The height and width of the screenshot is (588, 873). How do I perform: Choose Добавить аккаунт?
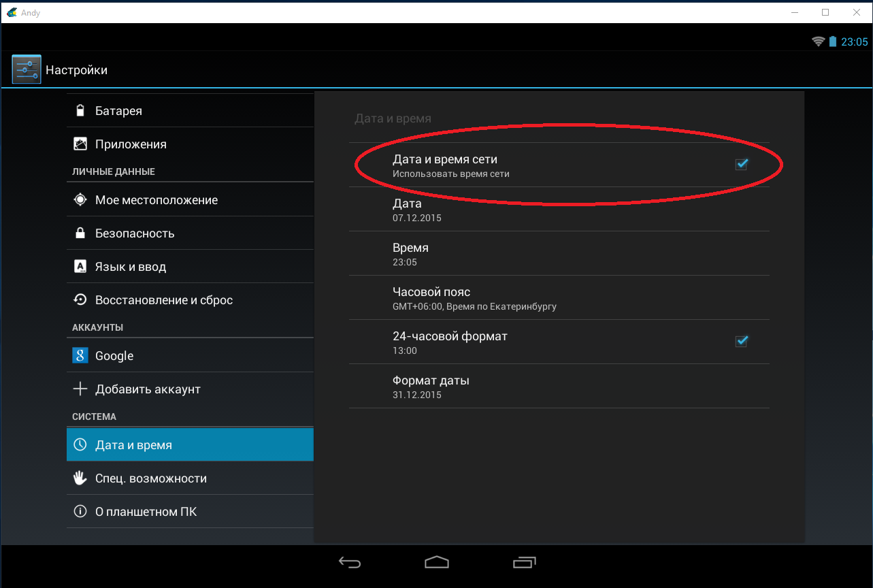191,389
